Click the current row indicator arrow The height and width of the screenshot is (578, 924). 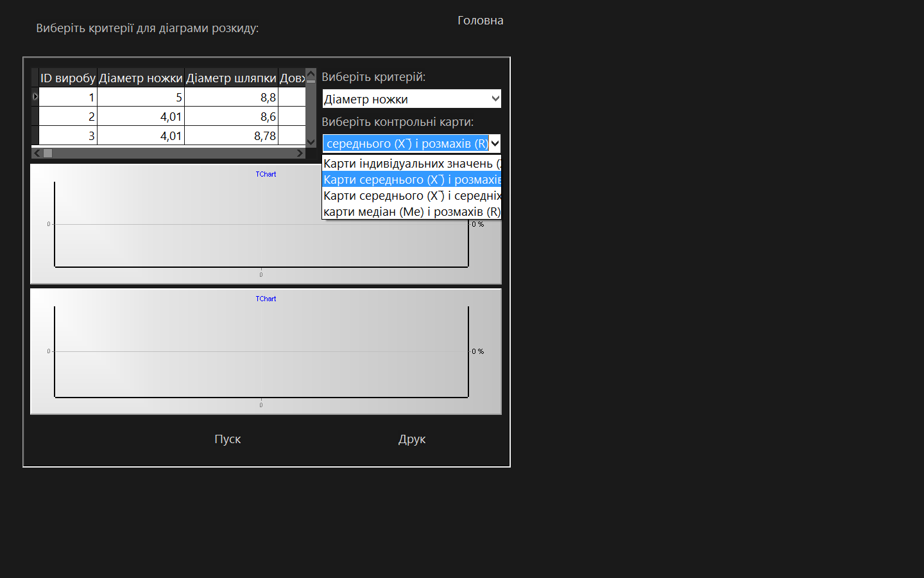[35, 97]
